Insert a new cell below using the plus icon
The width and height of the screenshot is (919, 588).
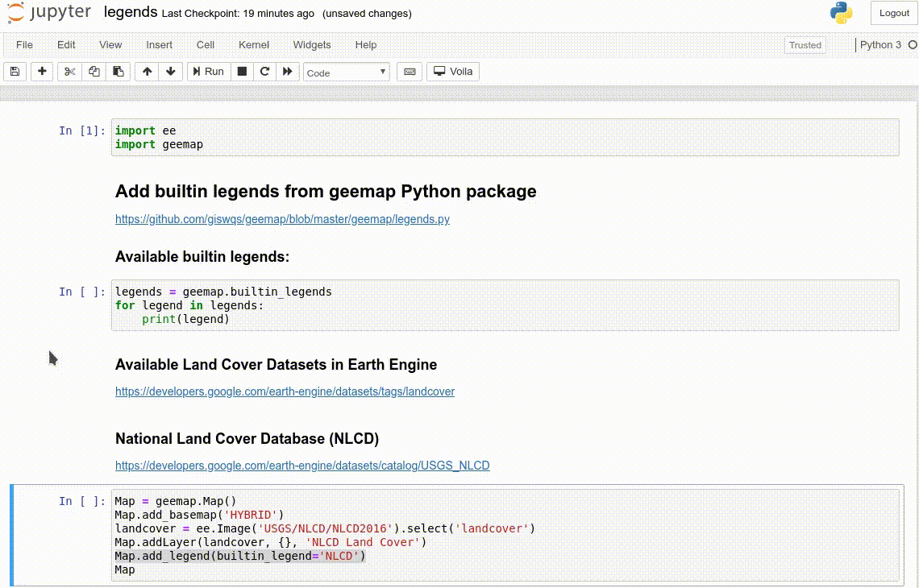[42, 72]
